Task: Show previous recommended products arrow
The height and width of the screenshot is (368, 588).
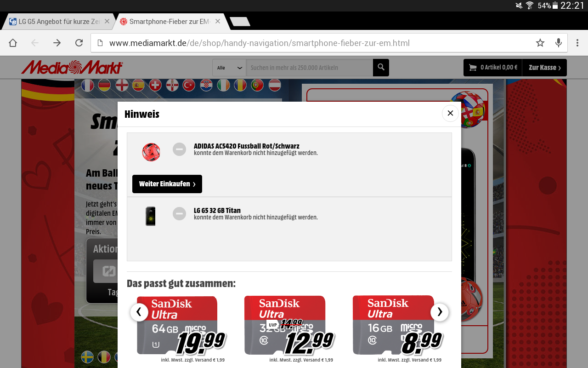Action: tap(139, 312)
